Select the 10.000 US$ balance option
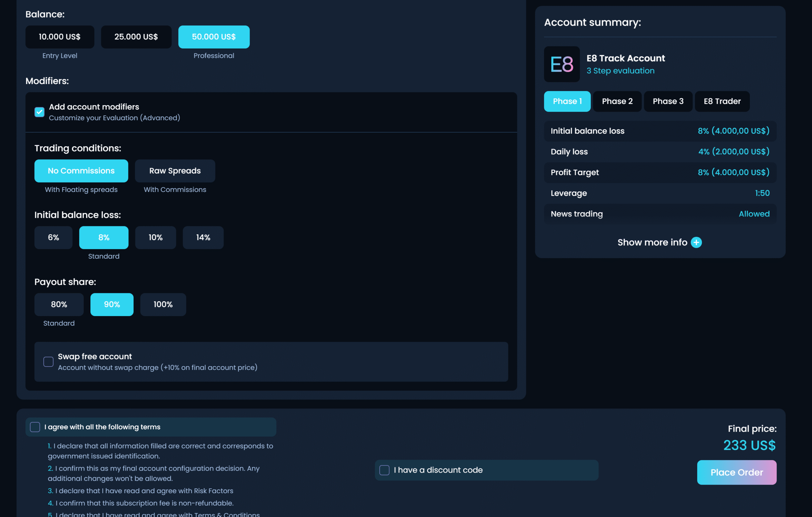The height and width of the screenshot is (517, 812). 60,37
